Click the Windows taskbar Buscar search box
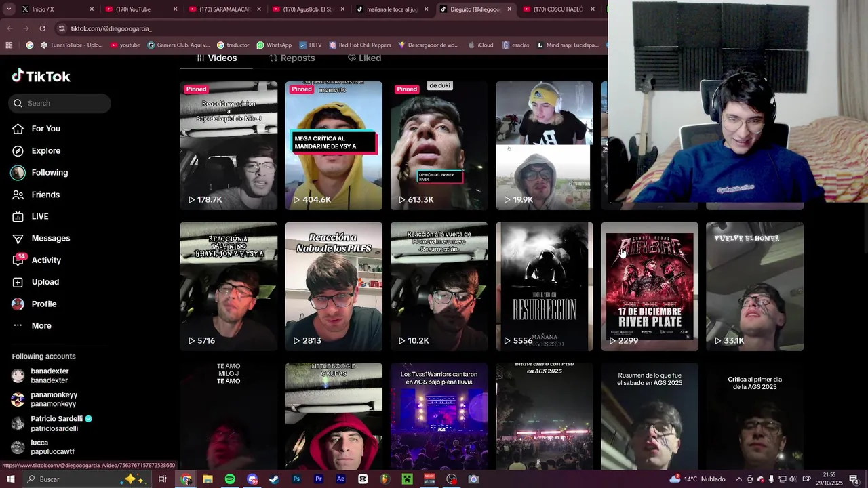The height and width of the screenshot is (488, 868). [85, 479]
